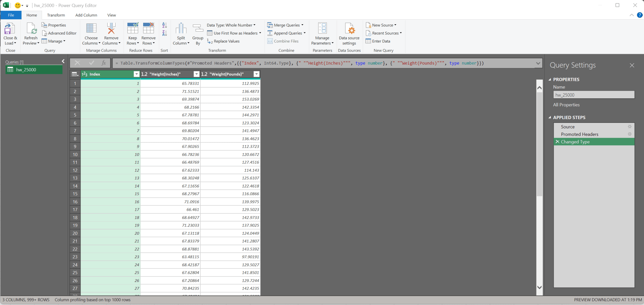Select the Promoted Headers step
This screenshot has height=305, width=644.
(580, 134)
